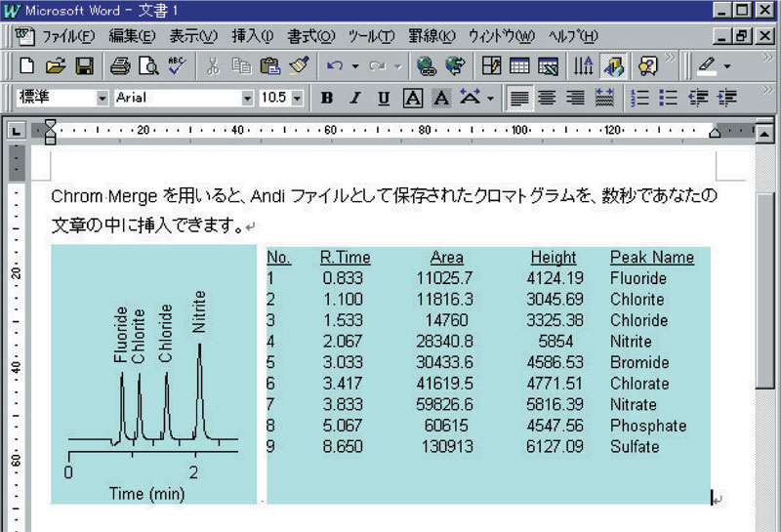Open highlighter color dropdown arrow
The height and width of the screenshot is (532, 781).
[x=727, y=66]
